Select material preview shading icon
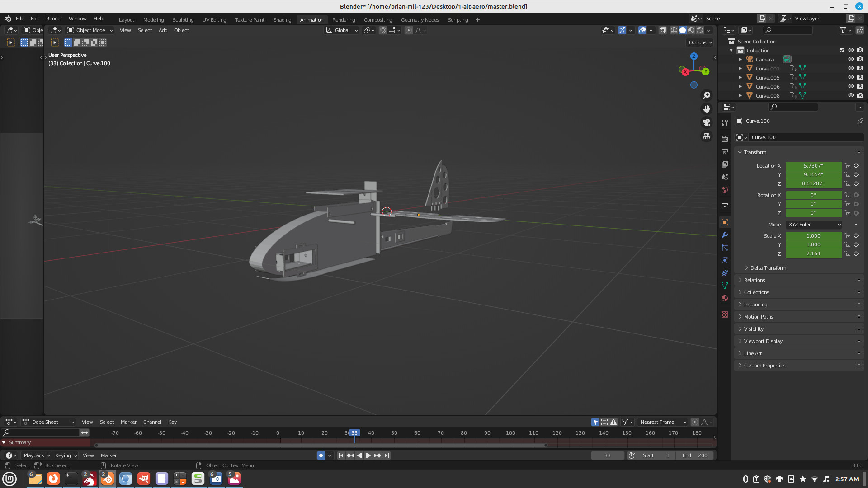 (691, 30)
